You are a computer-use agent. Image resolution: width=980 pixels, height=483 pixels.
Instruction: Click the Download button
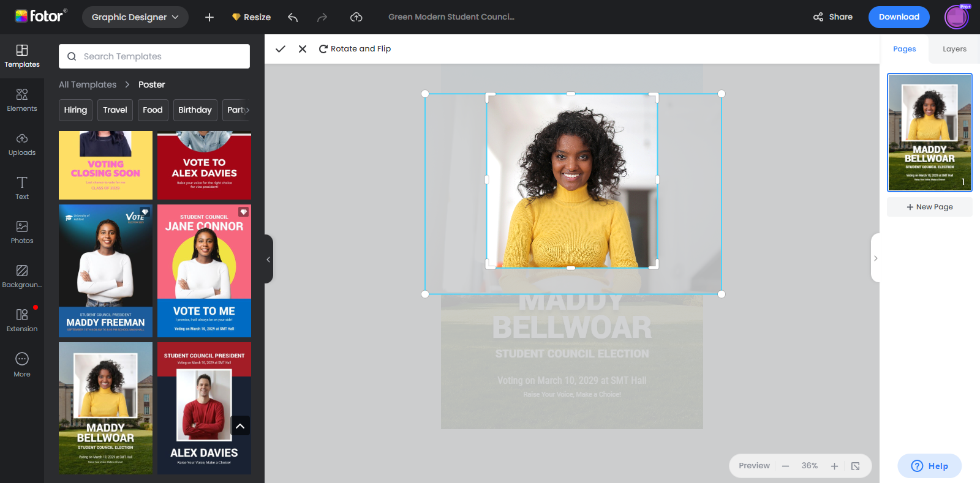coord(899,17)
